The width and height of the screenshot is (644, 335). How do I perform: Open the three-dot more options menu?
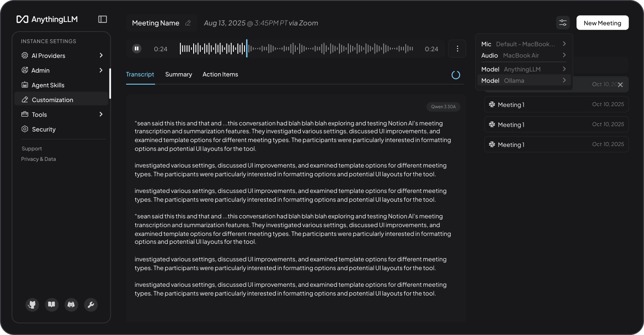(457, 49)
